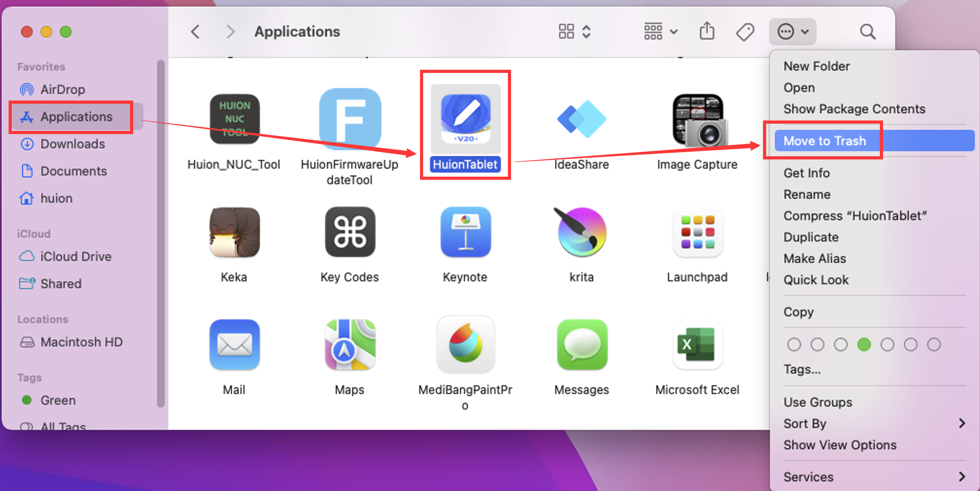Open the krita application icon
The image size is (980, 491).
[582, 233]
